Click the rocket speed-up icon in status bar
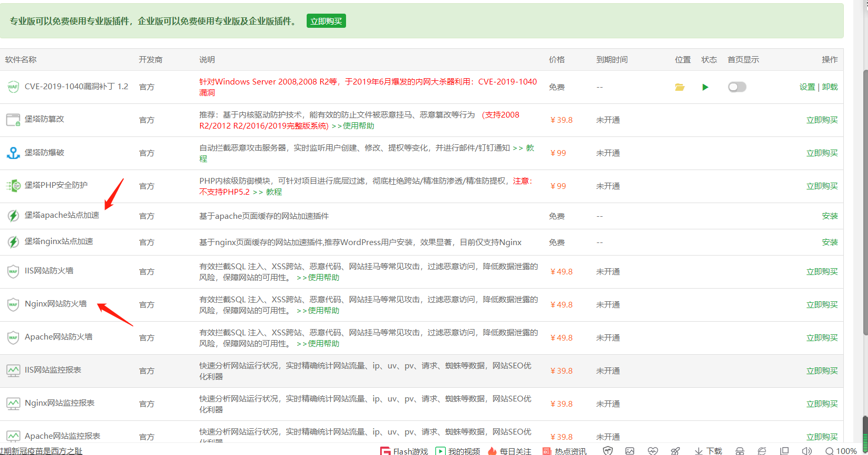This screenshot has height=455, width=868. (x=676, y=451)
